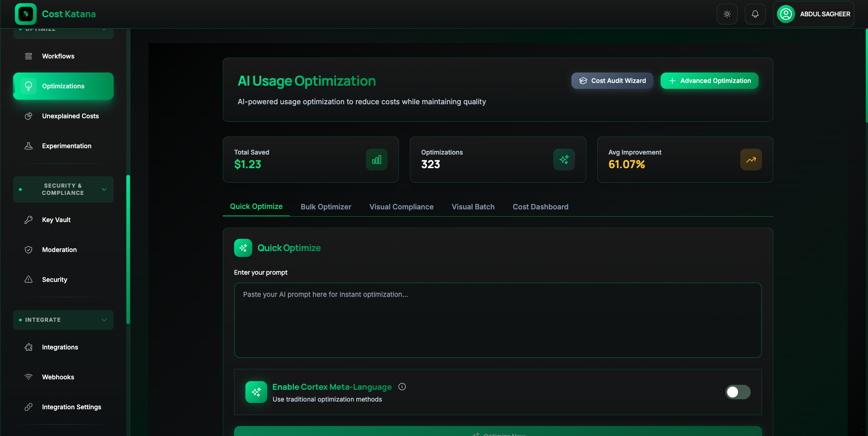
Task: Launch the Cost Audit Wizard
Action: pyautogui.click(x=612, y=81)
